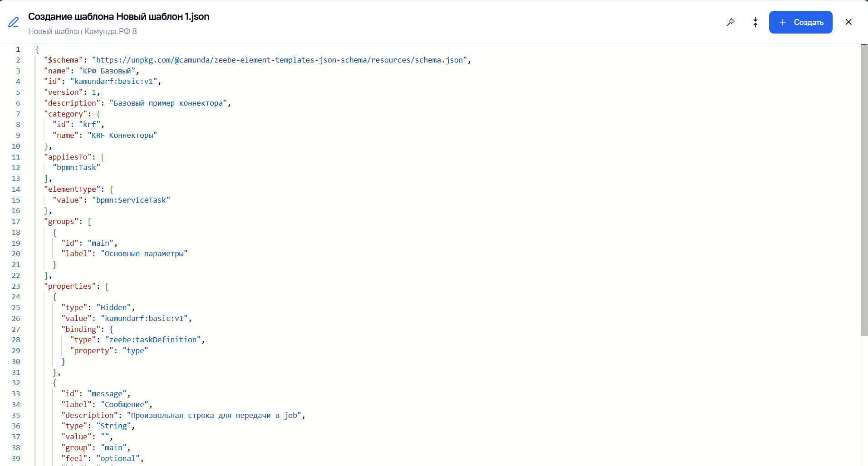Screen dimensions: 868x466
Task: Click the "binding" key on line 27
Action: 81,329
